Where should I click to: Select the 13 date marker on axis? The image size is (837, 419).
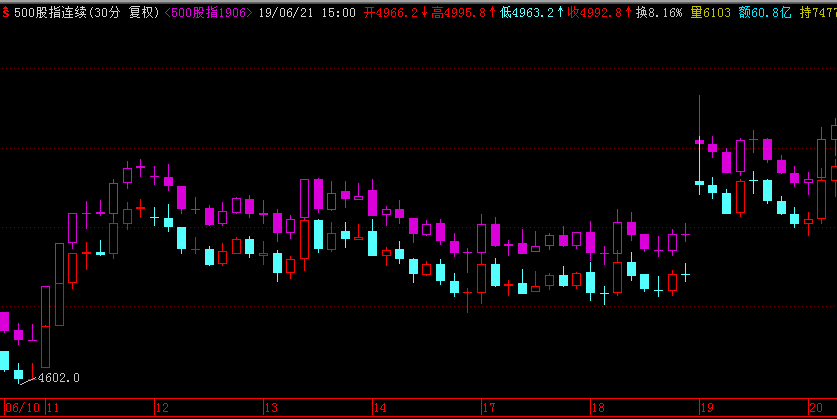pyautogui.click(x=271, y=408)
